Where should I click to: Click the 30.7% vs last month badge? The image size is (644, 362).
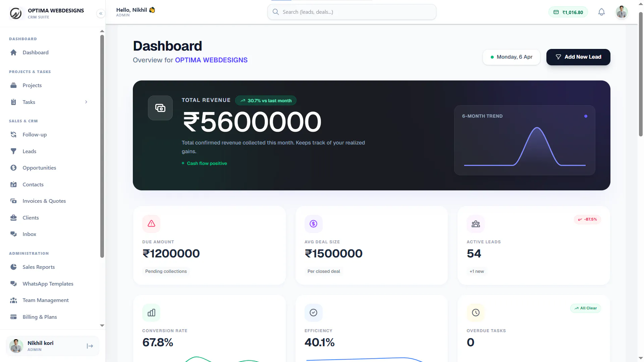[x=266, y=101]
